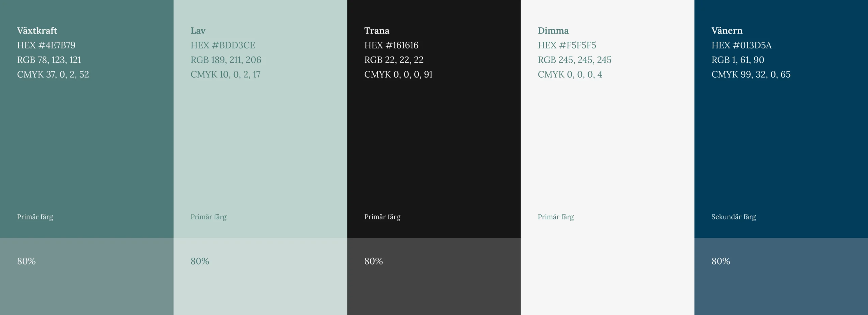The image size is (868, 315).
Task: Click the Trana color title
Action: click(x=377, y=30)
